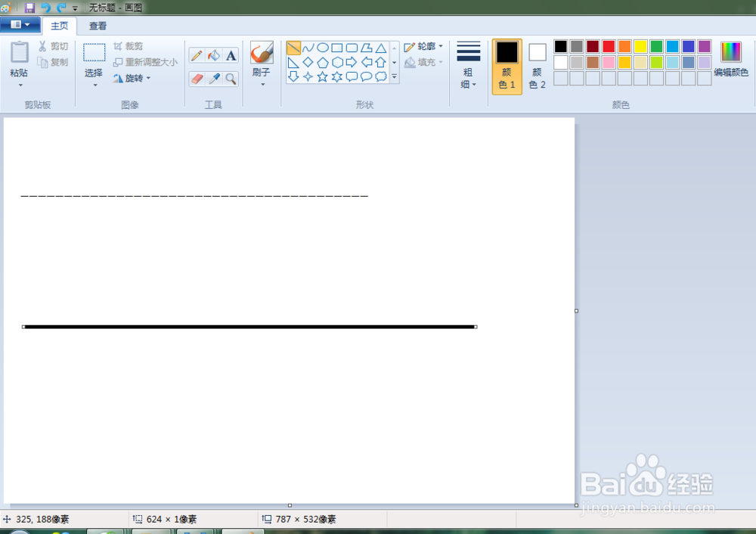Click the Undo arrow icon

(x=46, y=8)
